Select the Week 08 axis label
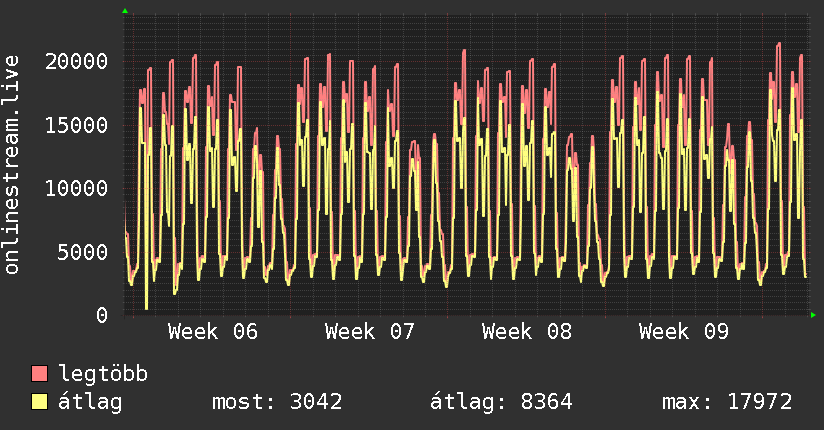The width and height of the screenshot is (824, 430). point(526,332)
